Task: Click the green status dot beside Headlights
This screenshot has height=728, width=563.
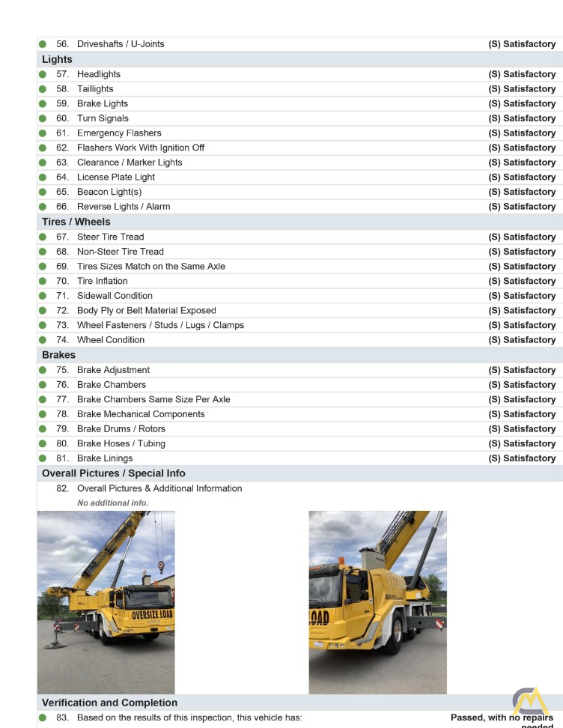Action: coord(43,74)
